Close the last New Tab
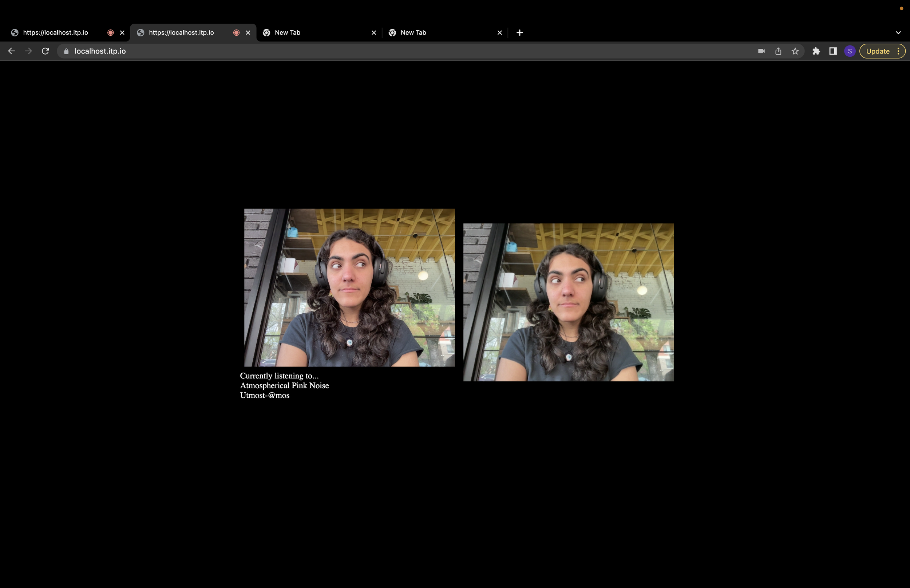The image size is (910, 588). tap(499, 33)
